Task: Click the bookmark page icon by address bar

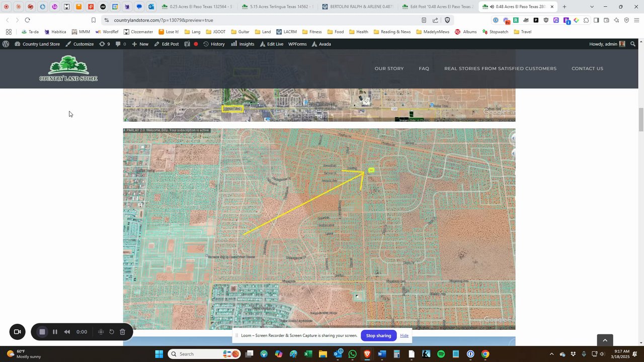Action: click(94, 20)
